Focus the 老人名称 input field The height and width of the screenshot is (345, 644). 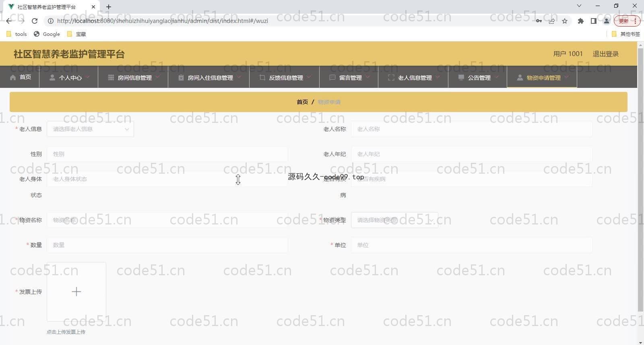[471, 129]
